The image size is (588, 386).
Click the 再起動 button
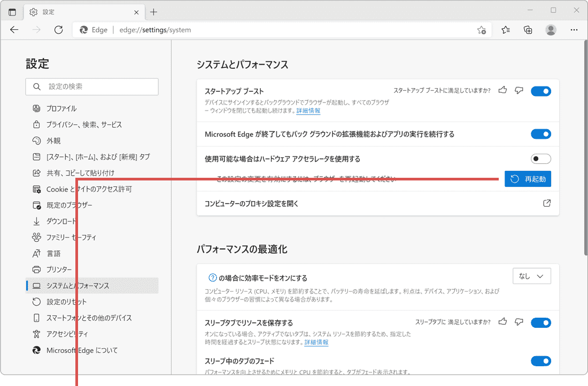point(528,179)
